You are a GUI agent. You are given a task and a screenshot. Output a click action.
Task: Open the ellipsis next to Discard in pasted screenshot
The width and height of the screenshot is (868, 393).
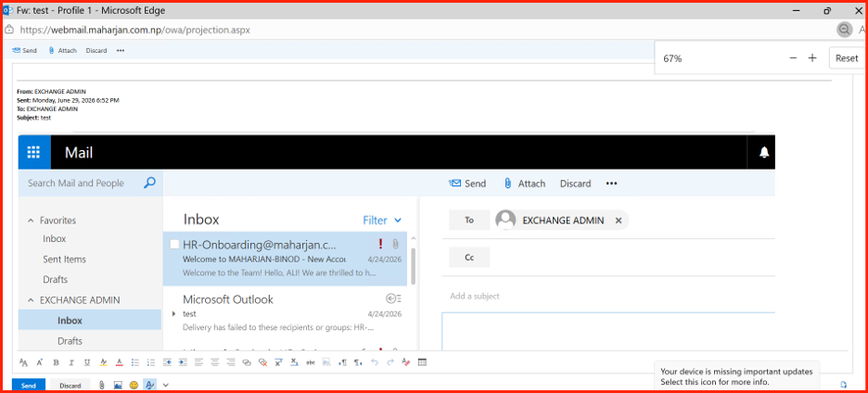611,184
